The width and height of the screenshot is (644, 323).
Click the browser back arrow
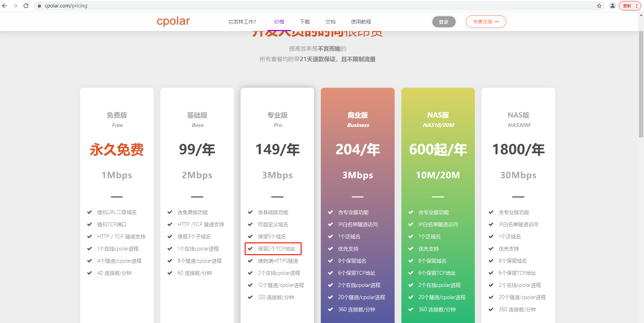pyautogui.click(x=4, y=5)
